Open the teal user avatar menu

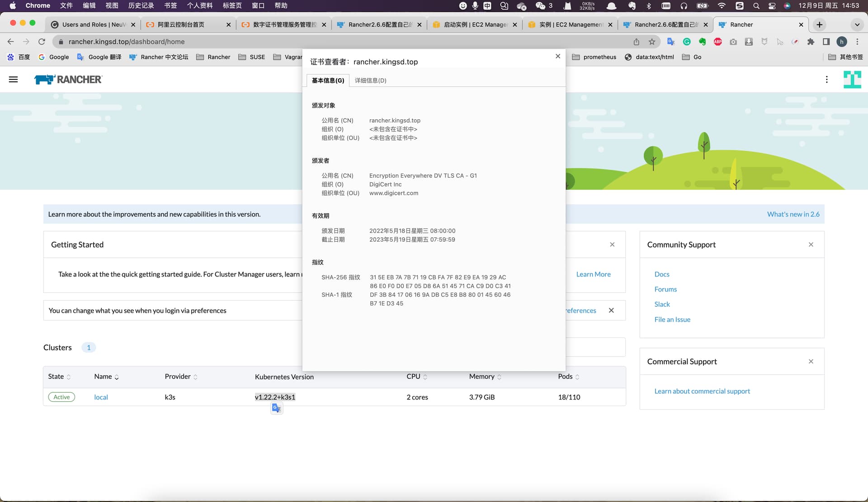[x=852, y=80]
